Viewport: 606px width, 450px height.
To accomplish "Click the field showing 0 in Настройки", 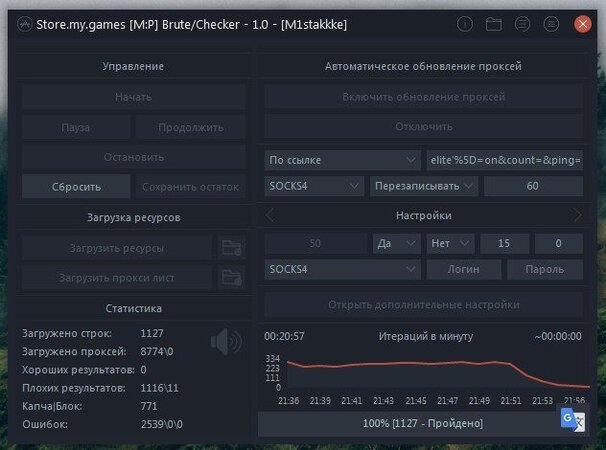I will pos(558,244).
